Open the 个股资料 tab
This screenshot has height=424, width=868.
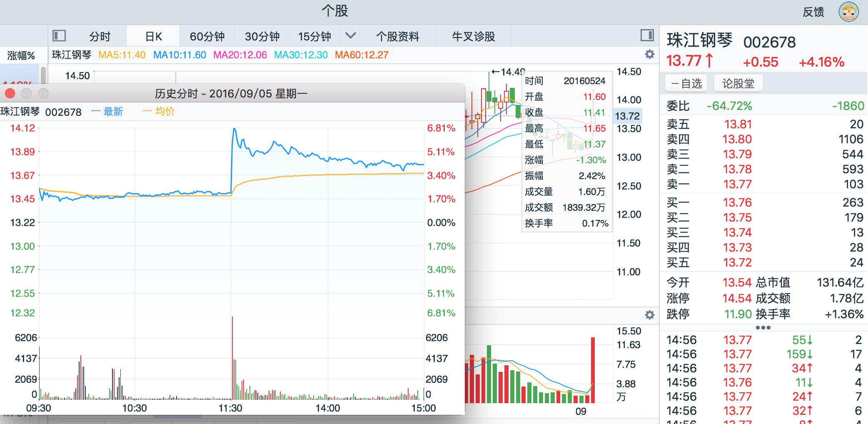click(x=398, y=36)
